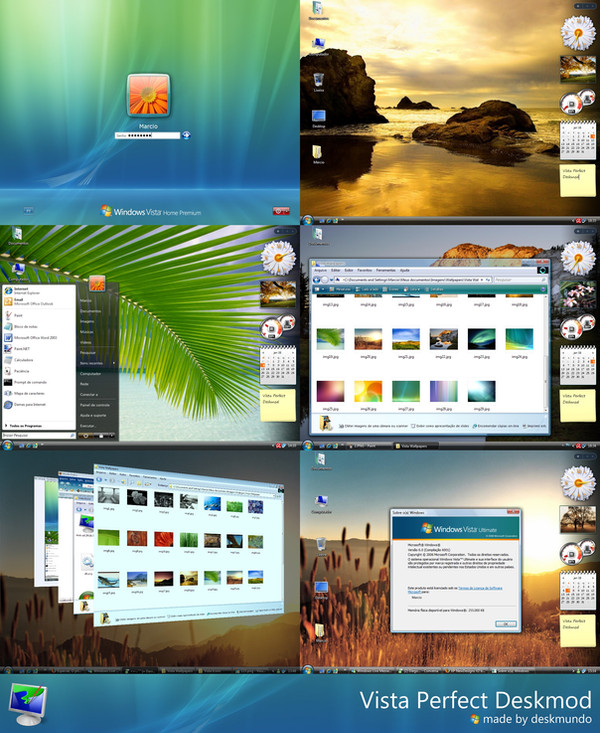Click OK in the Sobre o Windows dialog
This screenshot has height=733, width=600.
[505, 624]
